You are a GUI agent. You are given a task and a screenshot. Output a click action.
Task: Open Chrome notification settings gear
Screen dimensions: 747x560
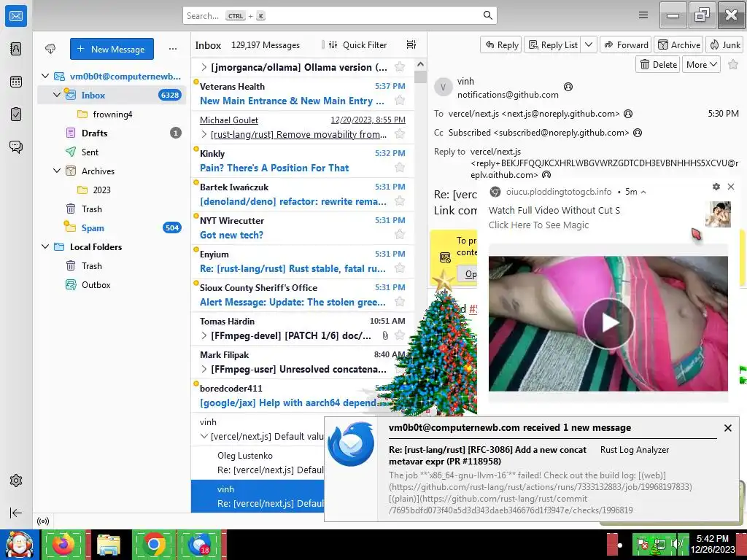[x=716, y=187]
